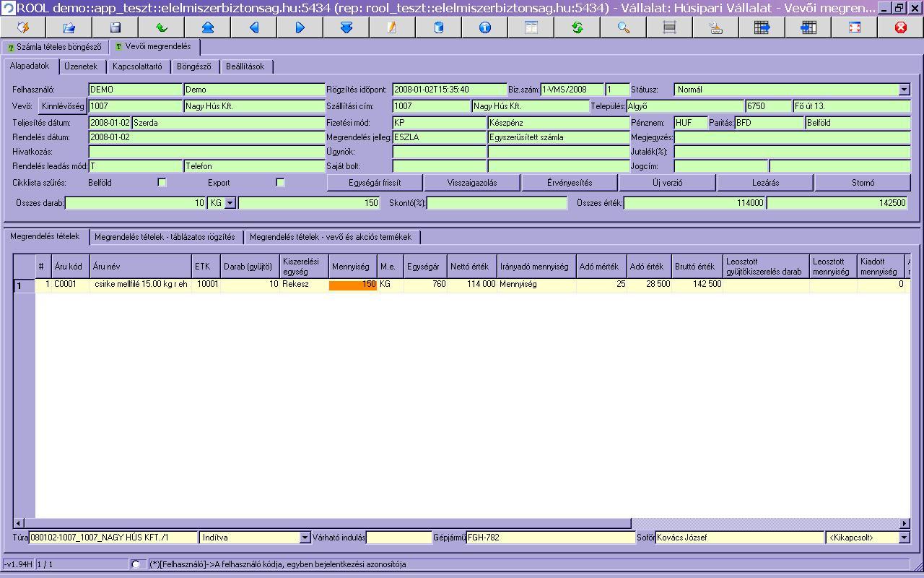Open the Indítva tour status dropdown

(305, 538)
